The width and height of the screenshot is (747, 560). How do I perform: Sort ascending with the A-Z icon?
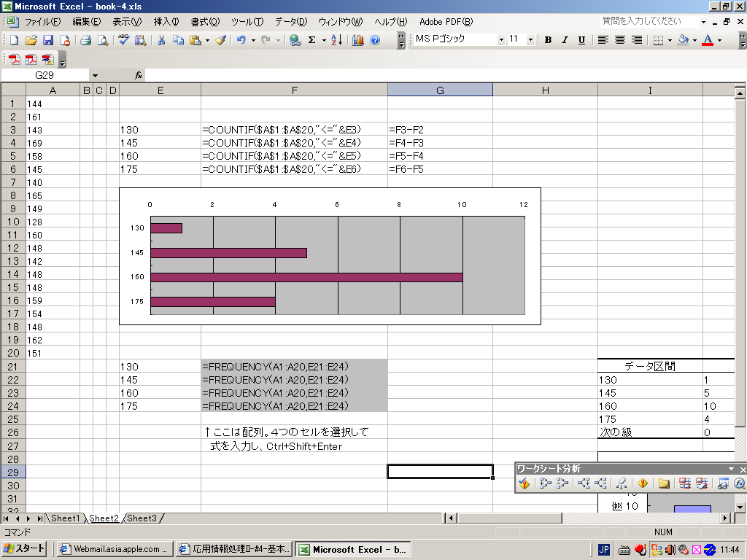point(336,40)
